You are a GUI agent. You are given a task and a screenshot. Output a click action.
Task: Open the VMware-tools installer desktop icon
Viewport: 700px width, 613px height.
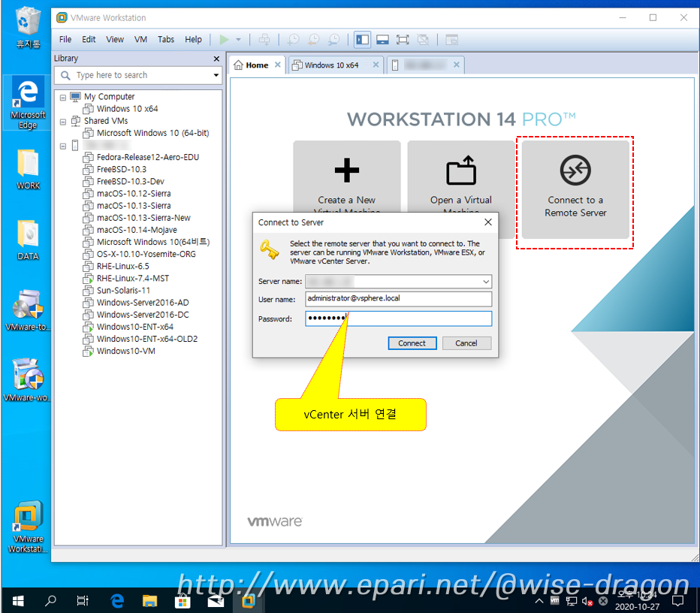click(28, 311)
